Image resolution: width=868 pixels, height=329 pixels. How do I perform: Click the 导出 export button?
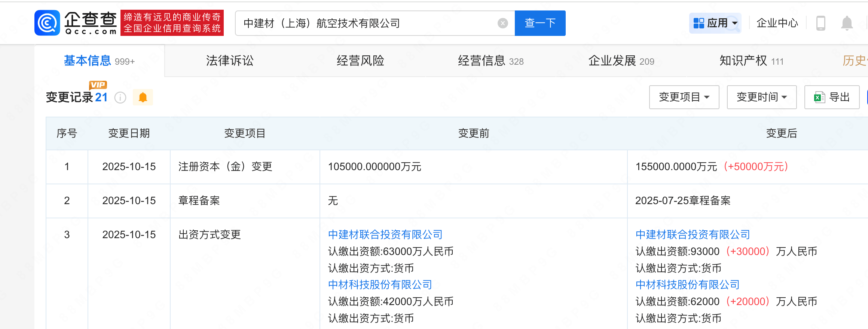pos(832,97)
